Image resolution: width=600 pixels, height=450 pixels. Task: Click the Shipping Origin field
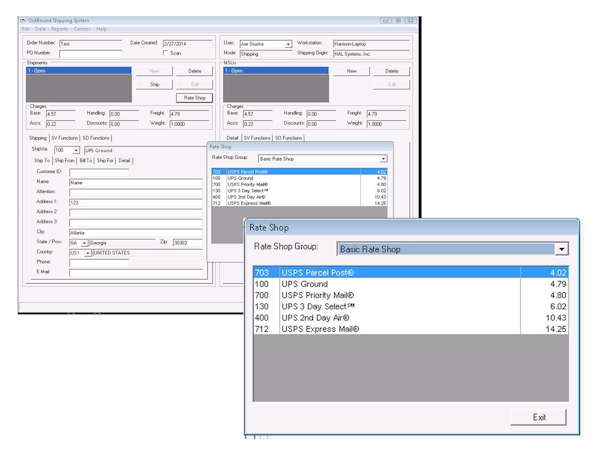(371, 54)
